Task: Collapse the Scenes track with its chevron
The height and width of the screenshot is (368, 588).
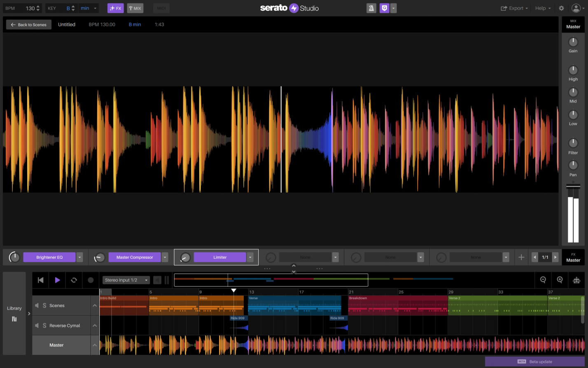Action: tap(94, 305)
